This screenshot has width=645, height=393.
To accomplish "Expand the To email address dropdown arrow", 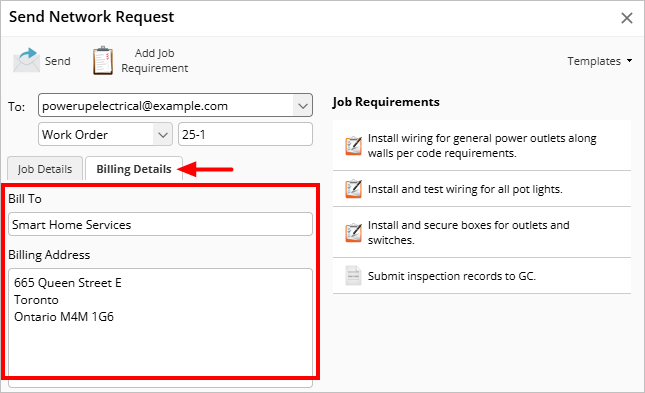I will (303, 106).
